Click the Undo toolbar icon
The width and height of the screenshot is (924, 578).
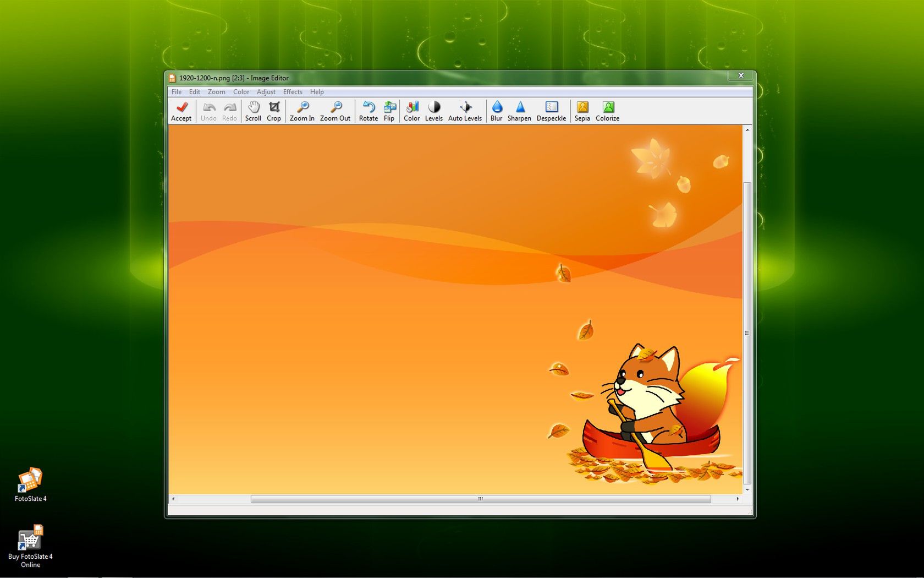pyautogui.click(x=208, y=111)
